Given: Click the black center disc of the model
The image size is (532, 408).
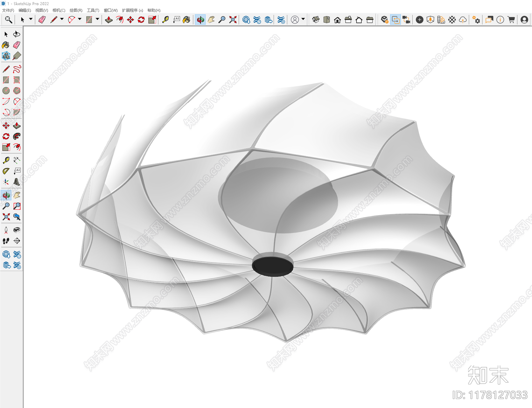Looking at the screenshot, I should point(273,266).
